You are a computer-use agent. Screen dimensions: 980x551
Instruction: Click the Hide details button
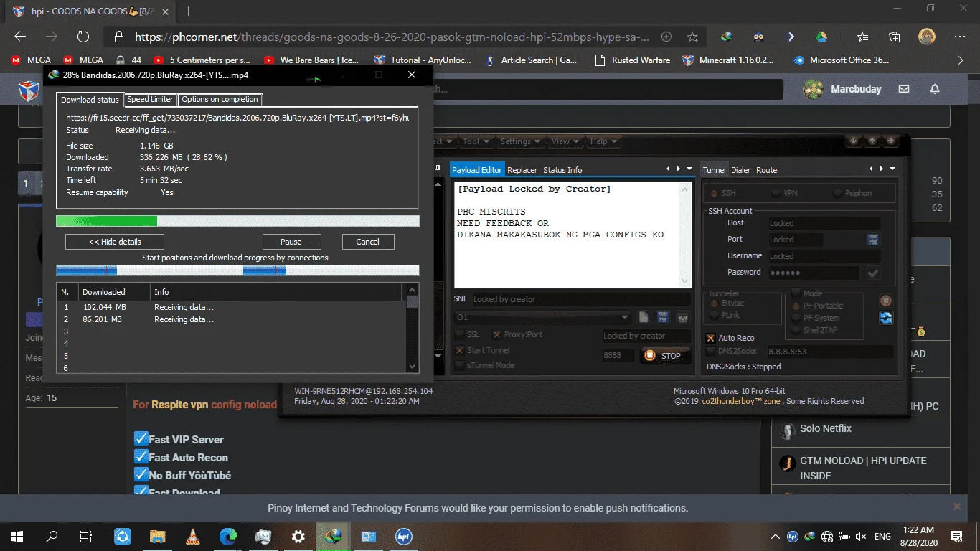click(115, 242)
